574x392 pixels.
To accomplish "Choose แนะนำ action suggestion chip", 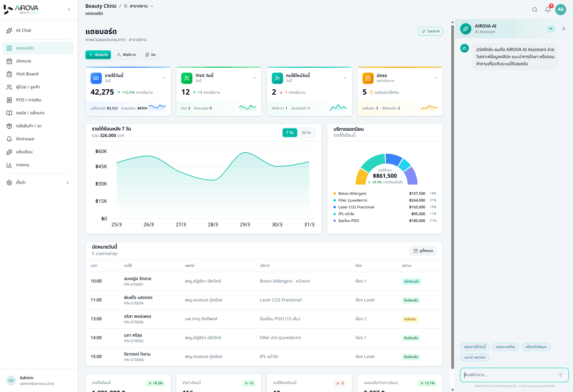I will tap(474, 357).
